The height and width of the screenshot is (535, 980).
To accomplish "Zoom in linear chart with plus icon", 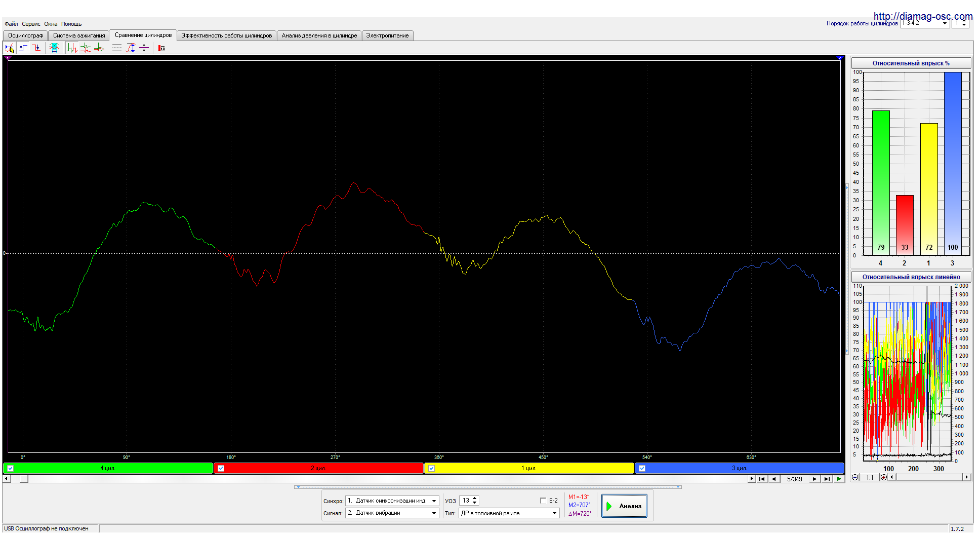I will (884, 477).
